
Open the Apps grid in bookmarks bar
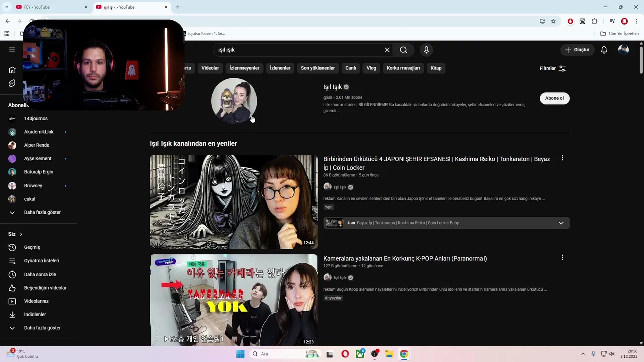(x=7, y=34)
